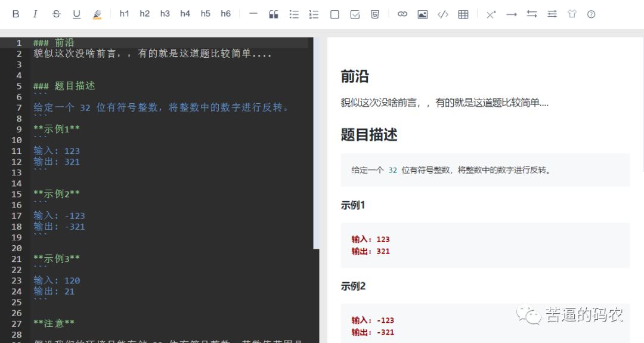Click '输入: 120' in the editor

point(57,280)
